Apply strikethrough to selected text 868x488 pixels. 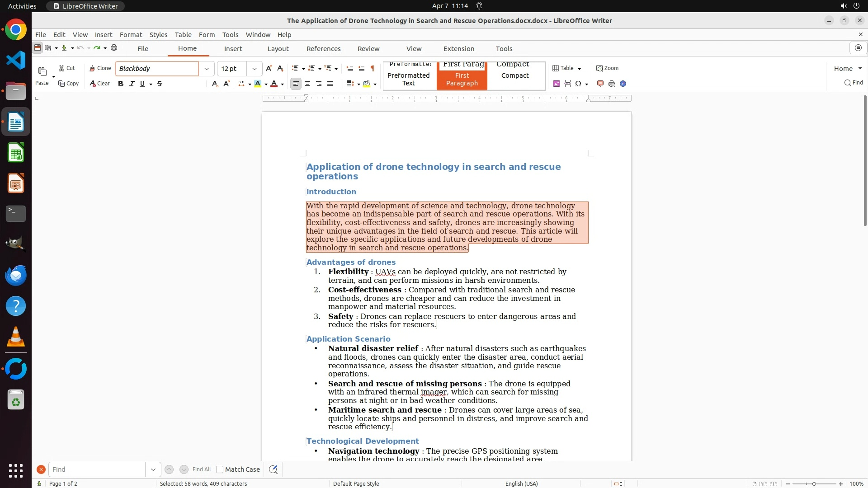(160, 84)
